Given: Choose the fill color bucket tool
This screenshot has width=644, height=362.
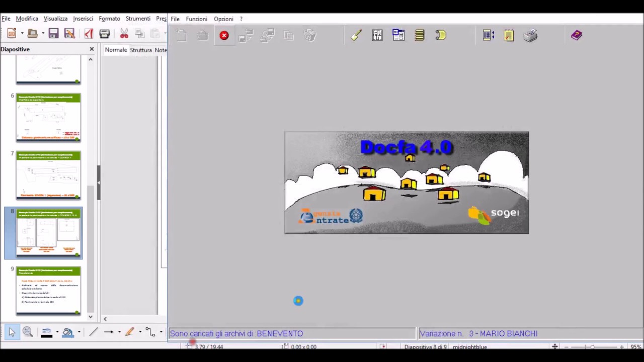Looking at the screenshot, I should (x=67, y=332).
